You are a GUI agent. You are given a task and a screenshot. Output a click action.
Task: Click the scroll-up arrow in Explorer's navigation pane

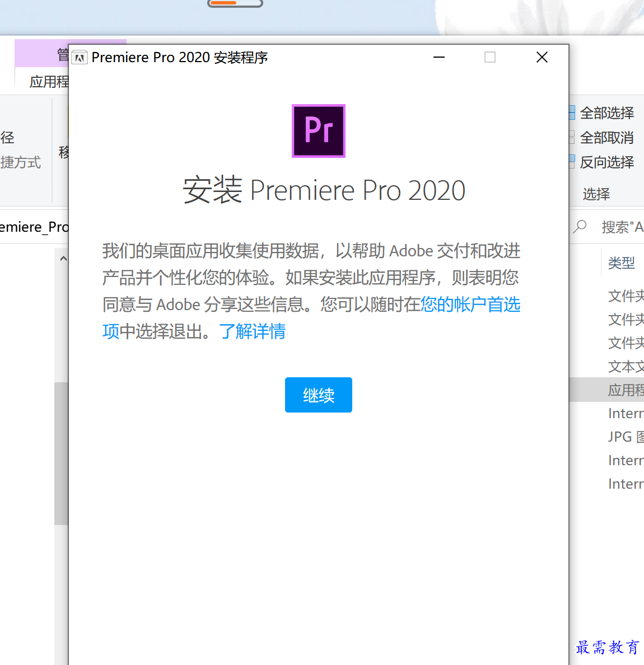pyautogui.click(x=63, y=258)
